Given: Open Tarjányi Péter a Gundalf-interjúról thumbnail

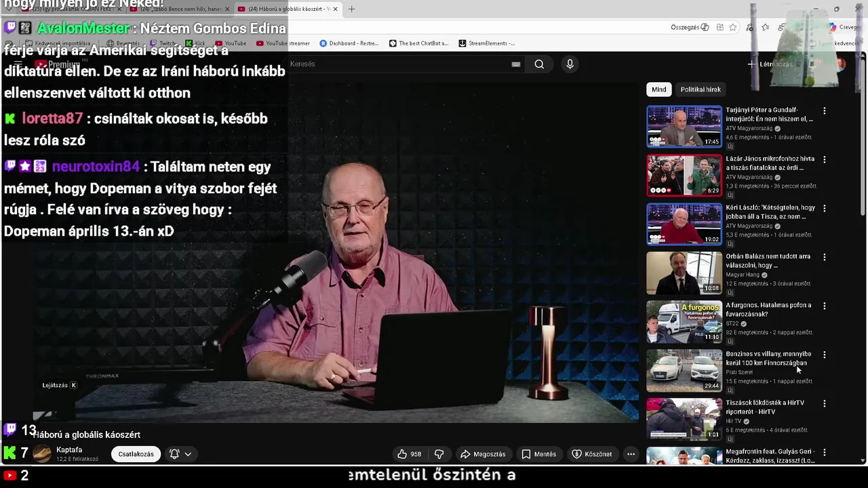Looking at the screenshot, I should pyautogui.click(x=684, y=126).
